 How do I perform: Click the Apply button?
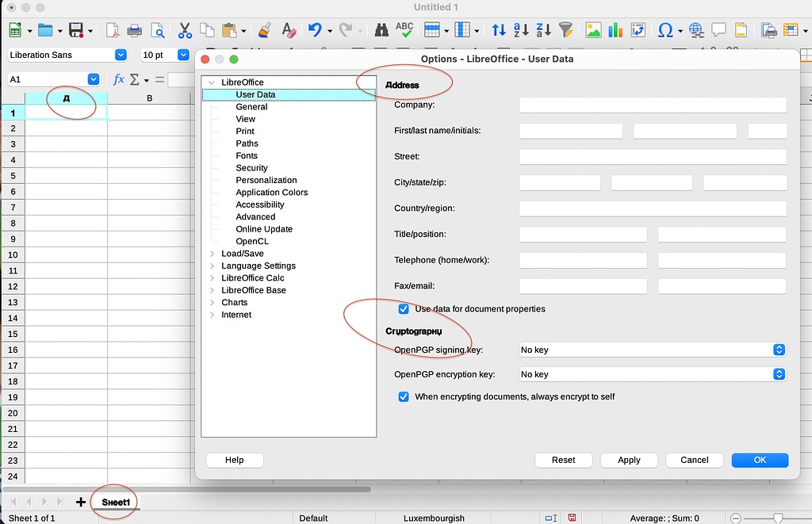(628, 460)
